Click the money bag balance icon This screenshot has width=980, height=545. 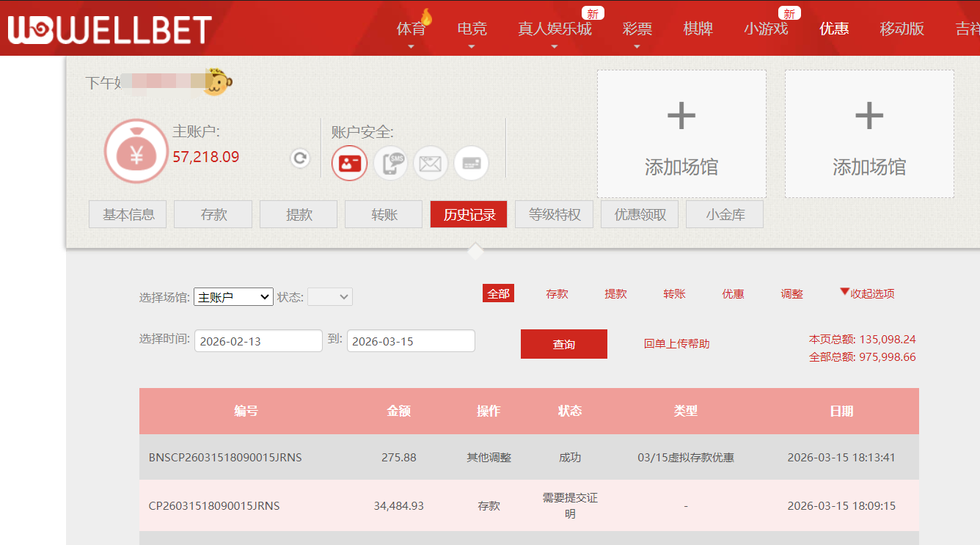coord(136,152)
